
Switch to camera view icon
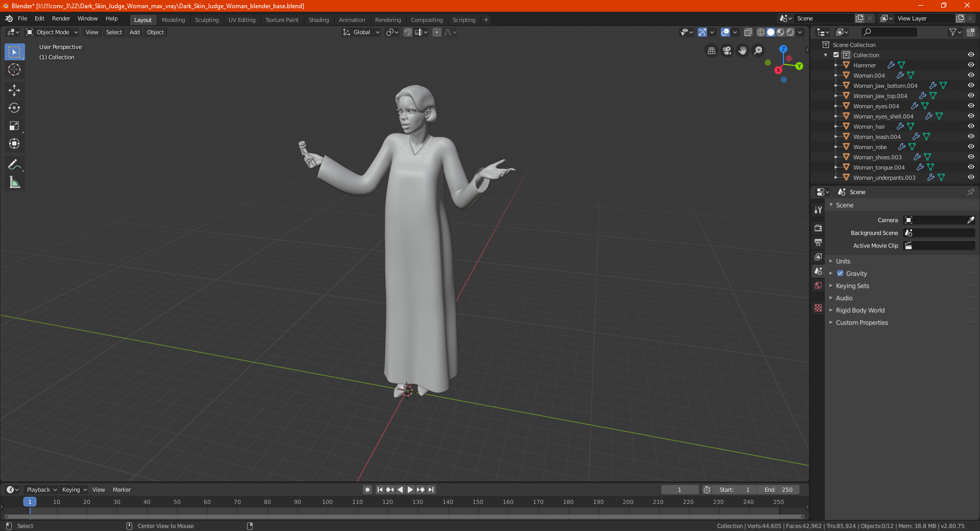pyautogui.click(x=727, y=51)
